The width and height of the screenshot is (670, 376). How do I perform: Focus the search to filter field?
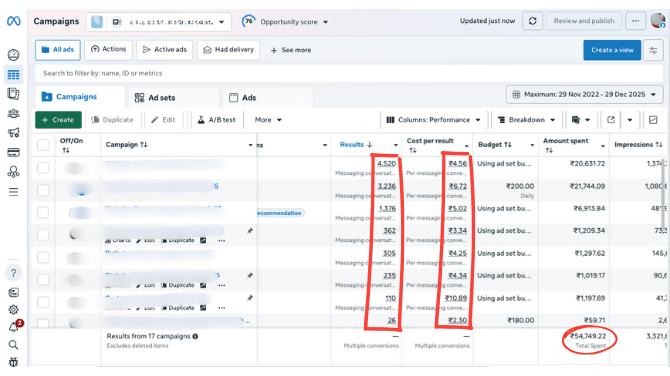349,73
